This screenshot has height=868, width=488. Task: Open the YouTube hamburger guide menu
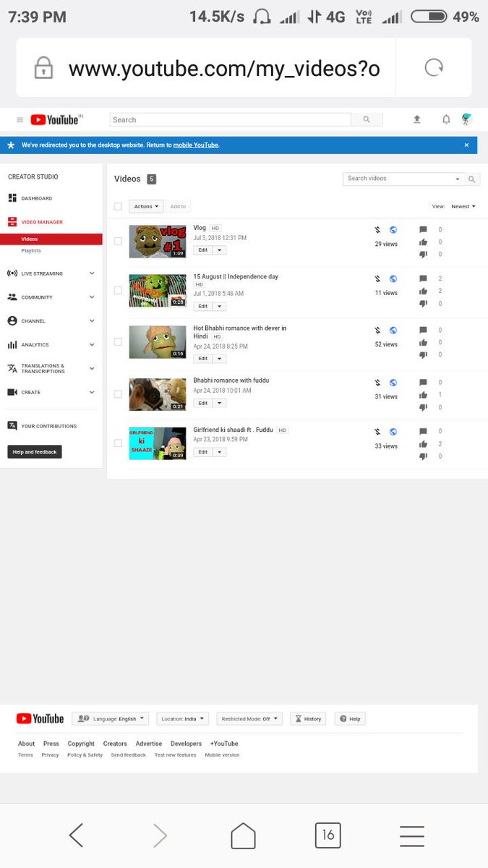pyautogui.click(x=20, y=120)
